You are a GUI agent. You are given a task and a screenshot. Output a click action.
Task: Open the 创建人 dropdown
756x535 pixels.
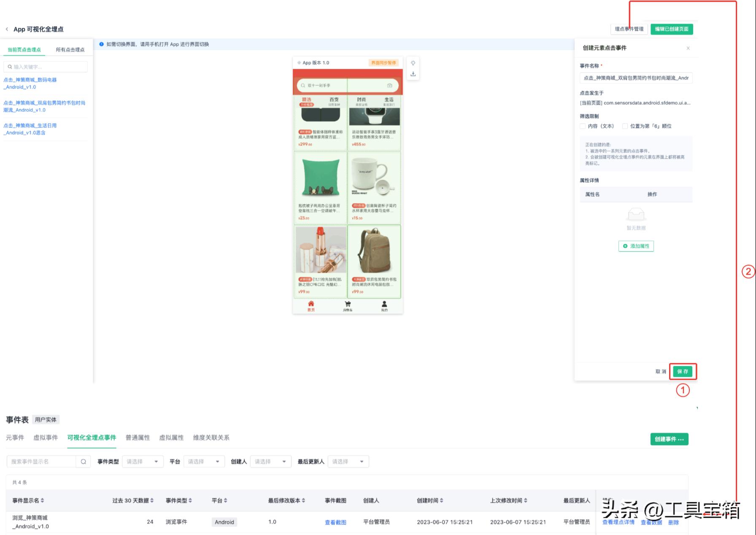pyautogui.click(x=270, y=461)
